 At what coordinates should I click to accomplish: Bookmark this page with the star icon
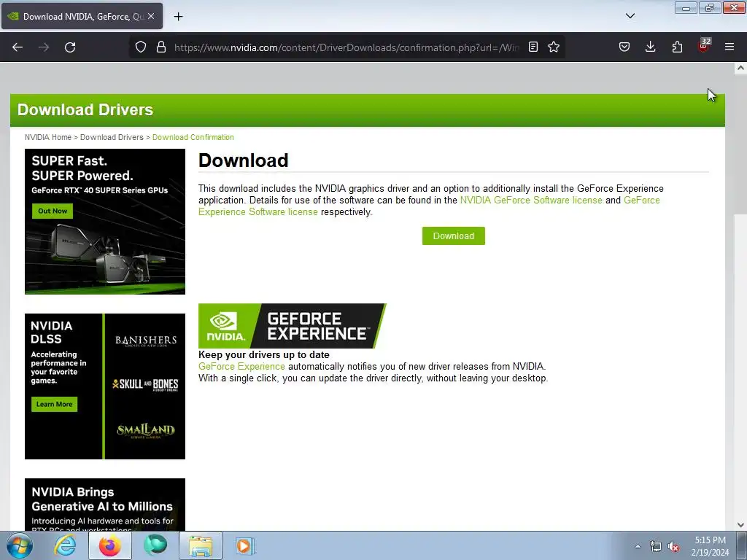click(x=554, y=47)
